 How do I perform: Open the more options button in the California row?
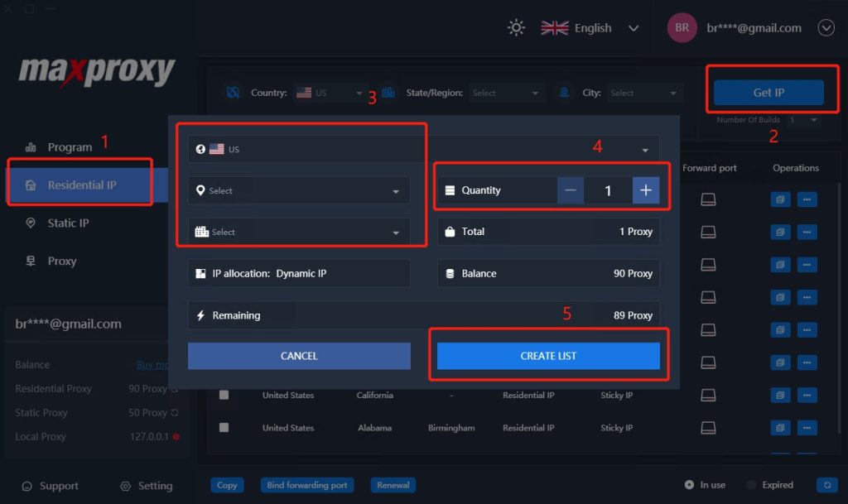[x=807, y=395]
